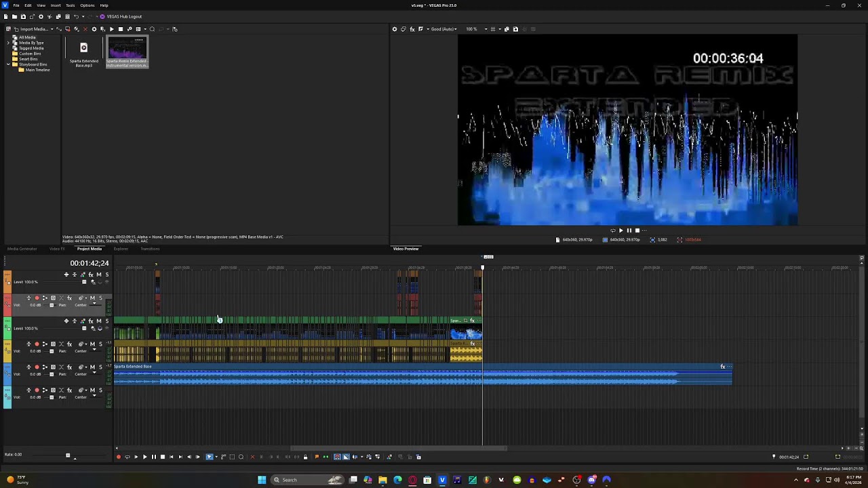The height and width of the screenshot is (488, 868).
Task: Open automation settings dropdown on red audio track
Action: tap(82, 298)
